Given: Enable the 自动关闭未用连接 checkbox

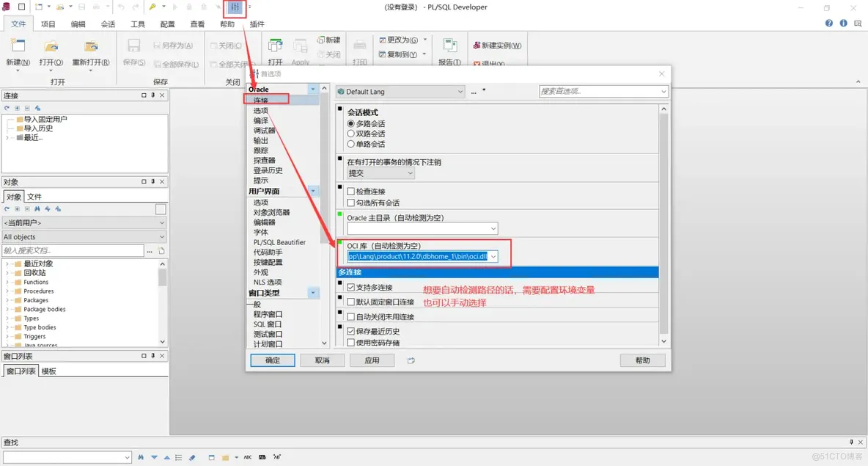Looking at the screenshot, I should [351, 316].
